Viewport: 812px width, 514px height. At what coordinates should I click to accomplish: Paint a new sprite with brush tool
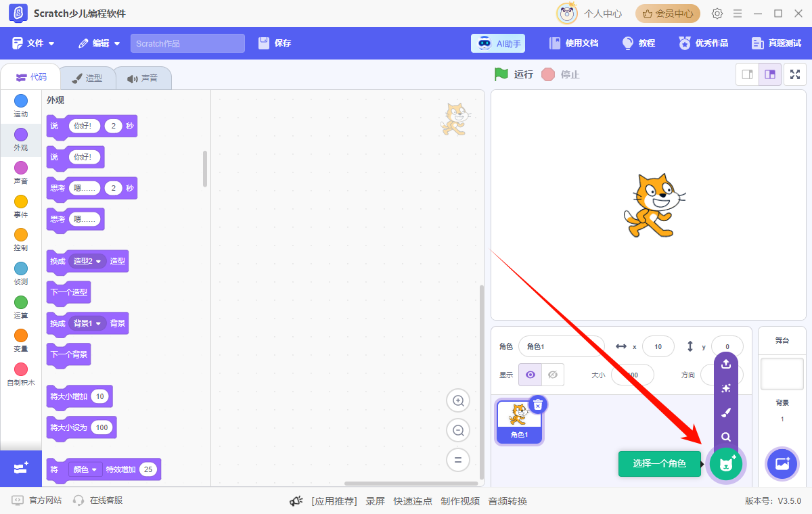[x=725, y=412]
